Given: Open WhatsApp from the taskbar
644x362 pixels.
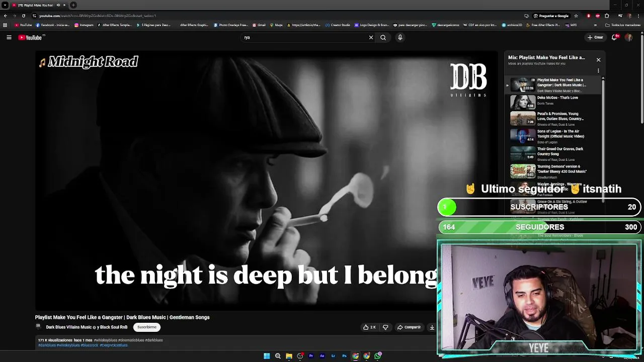Looking at the screenshot, I should 377,356.
